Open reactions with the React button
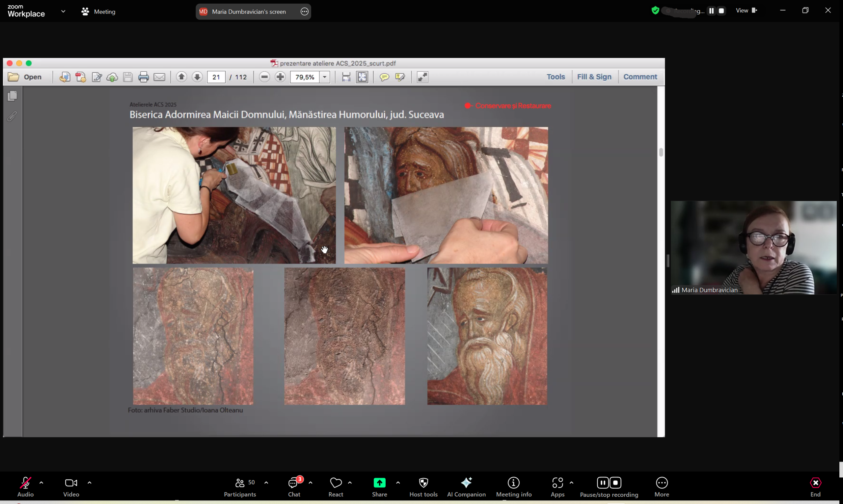The image size is (843, 504). (336, 487)
